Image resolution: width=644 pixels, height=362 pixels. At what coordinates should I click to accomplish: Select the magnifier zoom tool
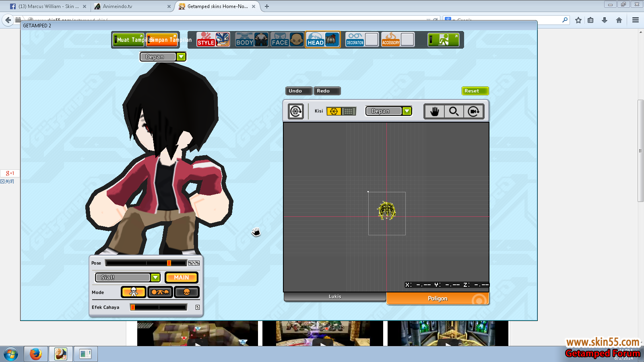tap(454, 111)
